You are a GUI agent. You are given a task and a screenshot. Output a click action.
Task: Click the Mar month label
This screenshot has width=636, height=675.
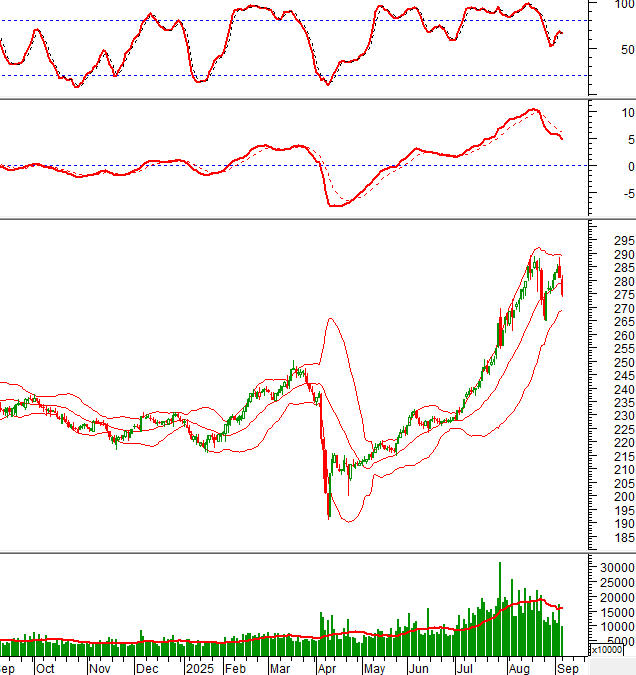point(280,669)
